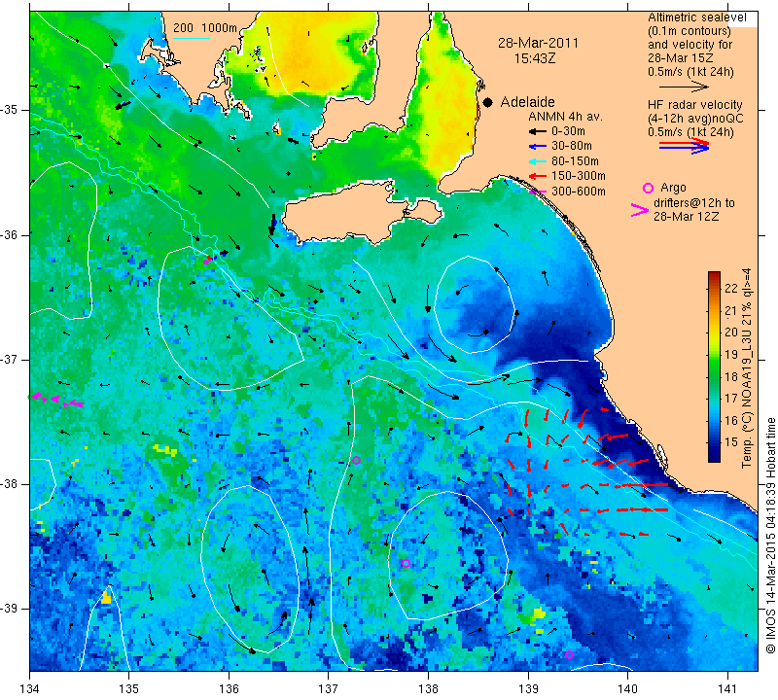
Task: Click the (4-12h avg)noQC text
Action: [x=695, y=119]
